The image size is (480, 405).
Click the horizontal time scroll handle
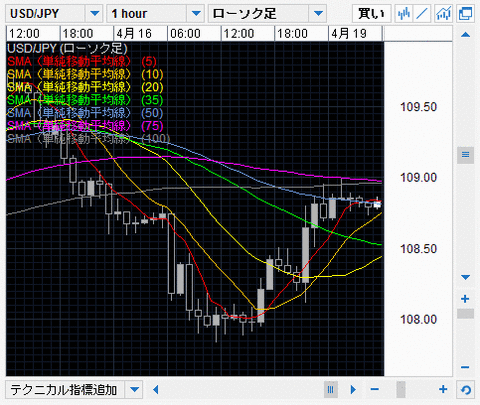tap(331, 389)
